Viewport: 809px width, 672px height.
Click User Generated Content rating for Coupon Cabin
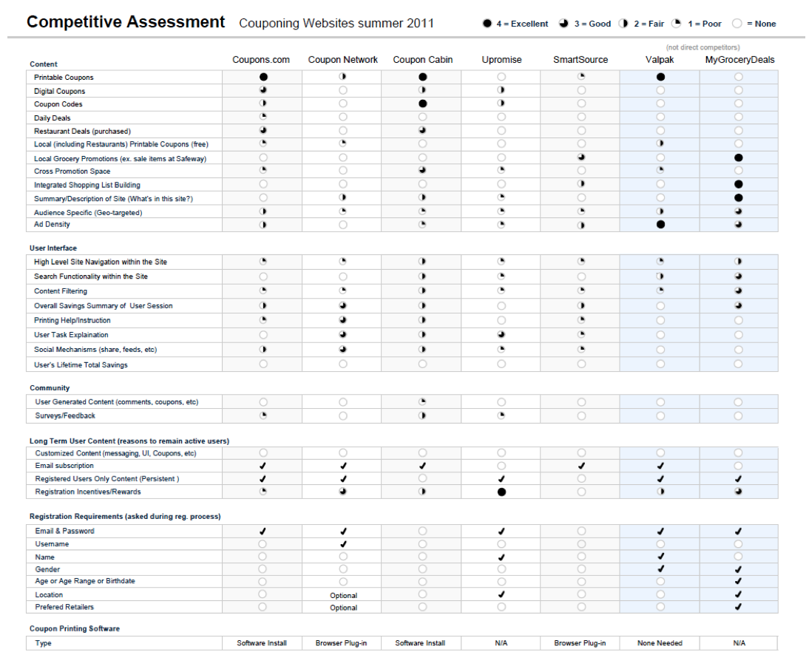(x=422, y=401)
